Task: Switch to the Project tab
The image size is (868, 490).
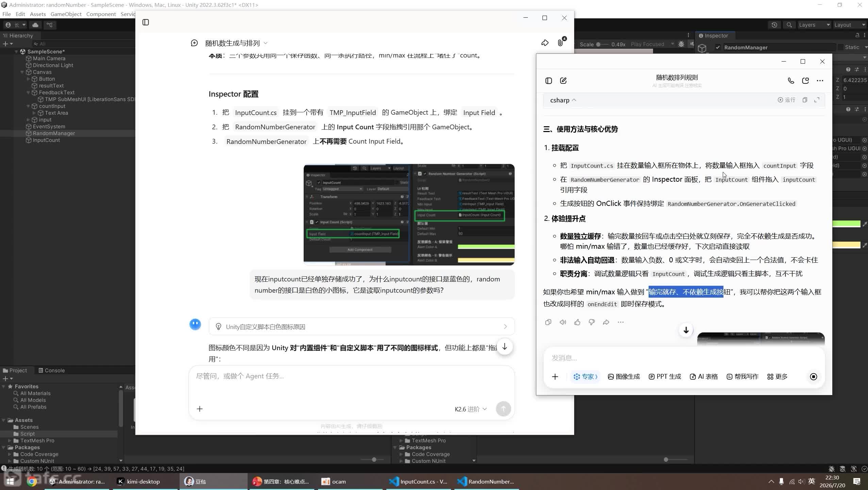Action: pos(15,371)
